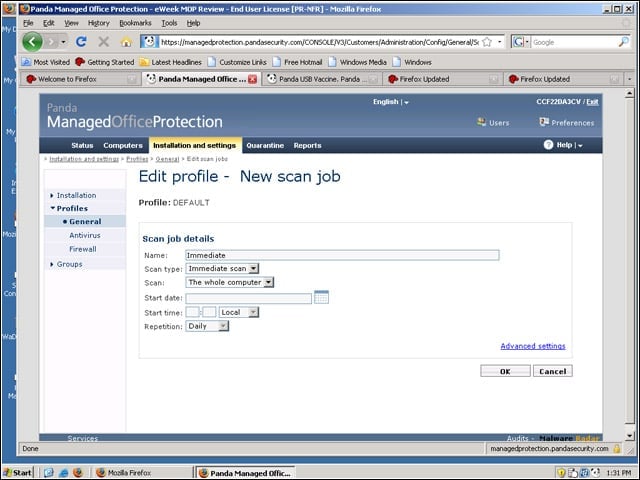
Task: Open the File menu
Action: (28, 23)
